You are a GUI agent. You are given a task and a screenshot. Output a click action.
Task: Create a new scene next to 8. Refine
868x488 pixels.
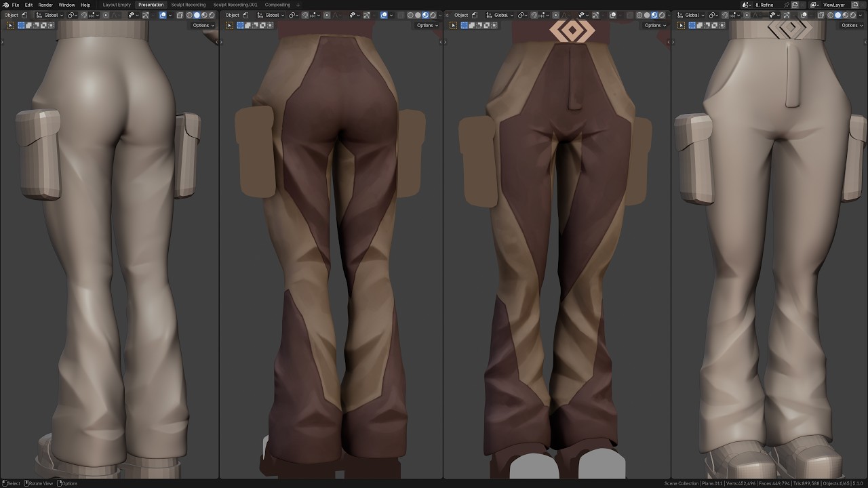tap(795, 5)
